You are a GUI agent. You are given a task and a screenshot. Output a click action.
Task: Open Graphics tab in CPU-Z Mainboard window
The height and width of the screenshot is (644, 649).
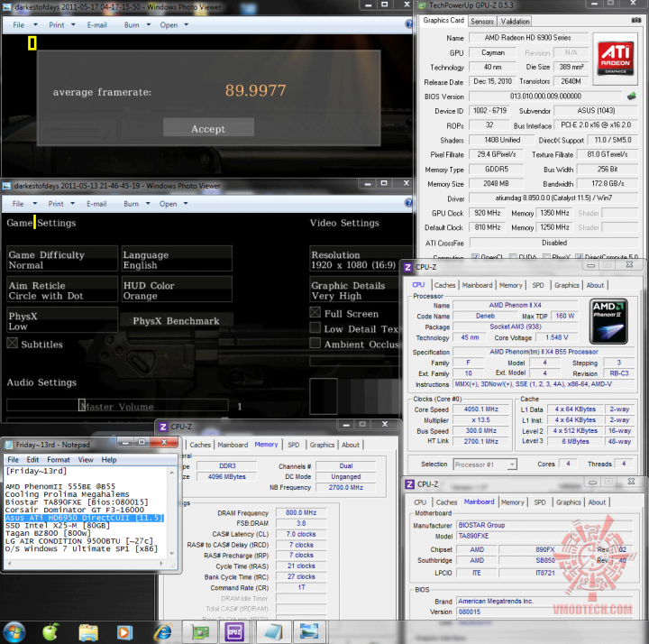point(568,502)
